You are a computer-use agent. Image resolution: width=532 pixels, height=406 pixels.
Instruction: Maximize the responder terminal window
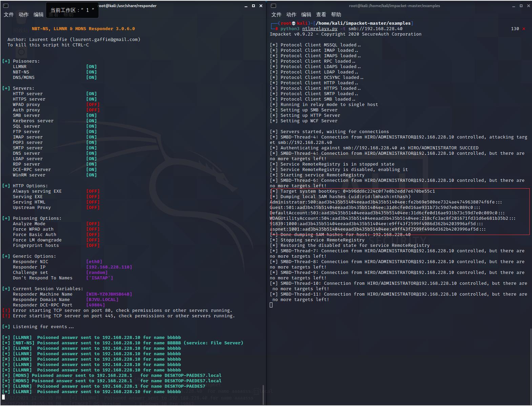(x=253, y=6)
